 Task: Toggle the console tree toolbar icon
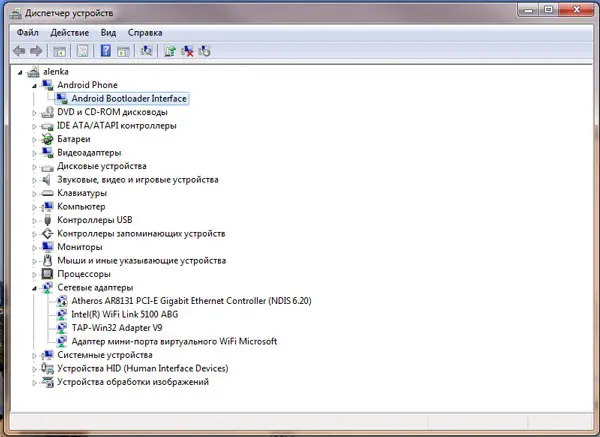(59, 51)
